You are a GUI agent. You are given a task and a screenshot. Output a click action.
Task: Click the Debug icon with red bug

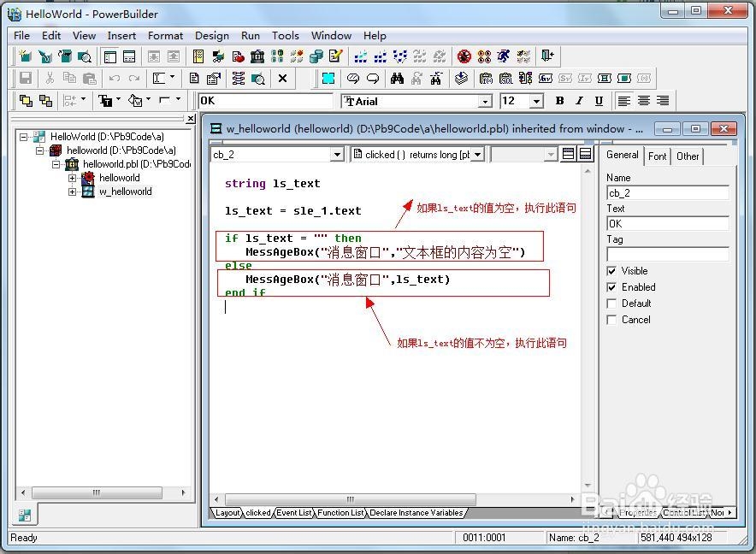[x=464, y=56]
